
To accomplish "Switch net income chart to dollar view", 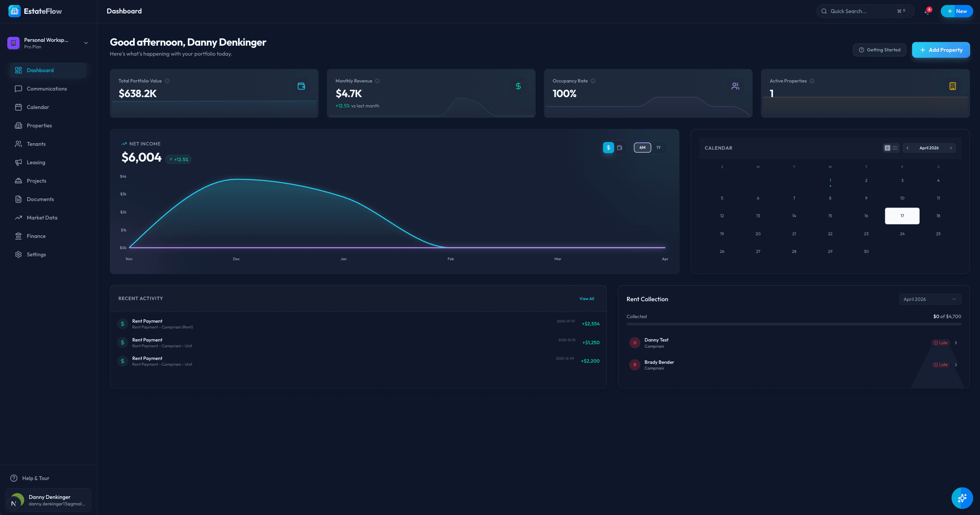I will (x=608, y=148).
